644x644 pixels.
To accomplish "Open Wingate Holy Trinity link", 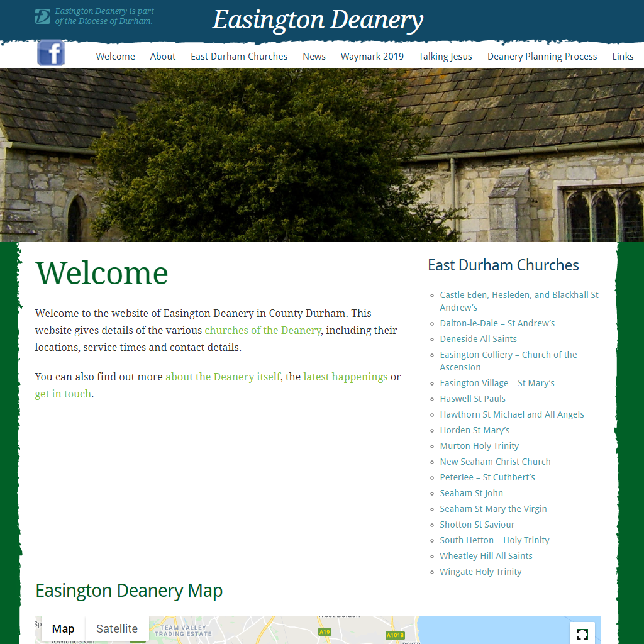I will [480, 572].
